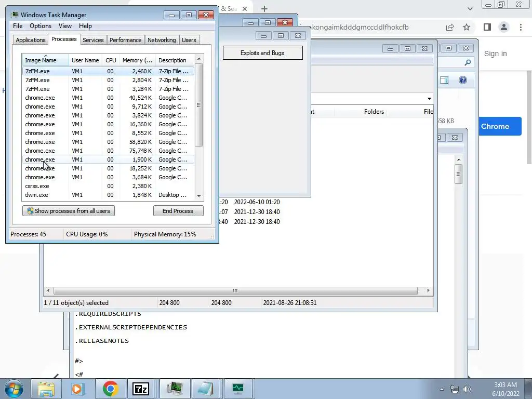Click Chrome share page icon
Viewport: 532px width, 399px height.
click(x=450, y=27)
